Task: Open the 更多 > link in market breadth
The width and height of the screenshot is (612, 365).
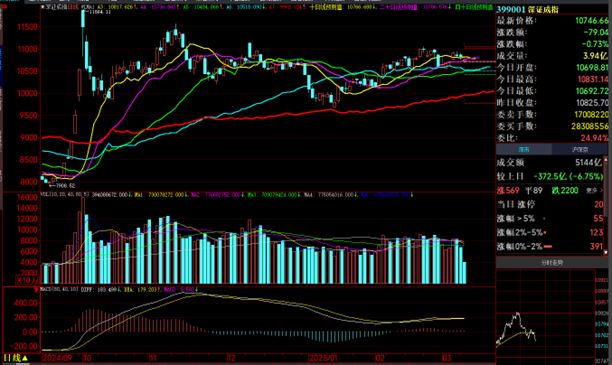Action: [x=594, y=191]
